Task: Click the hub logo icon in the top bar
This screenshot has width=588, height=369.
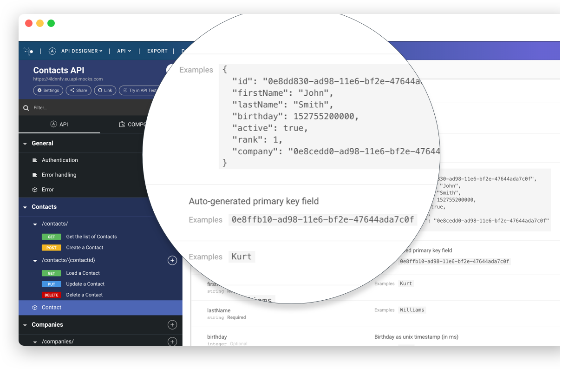Action: 28,51
